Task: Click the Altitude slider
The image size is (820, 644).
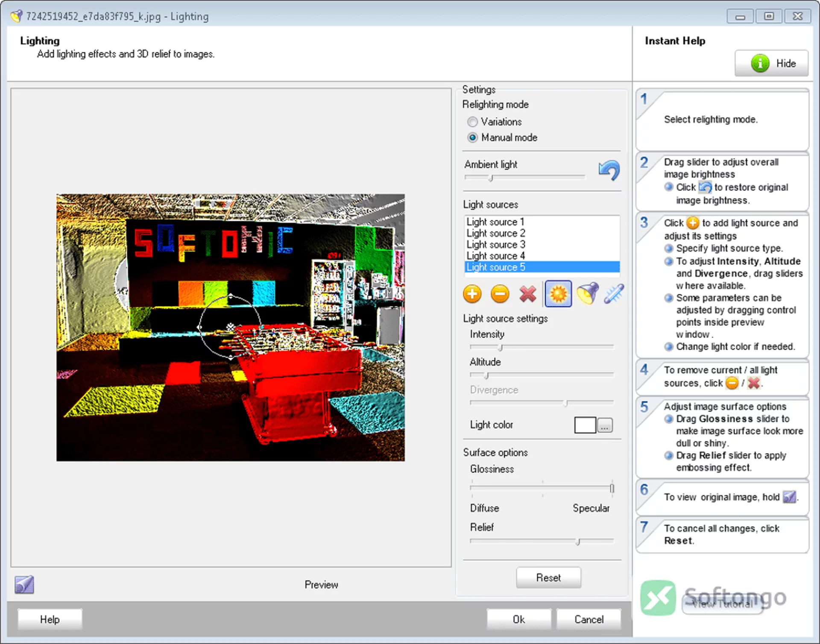Action: coord(542,375)
